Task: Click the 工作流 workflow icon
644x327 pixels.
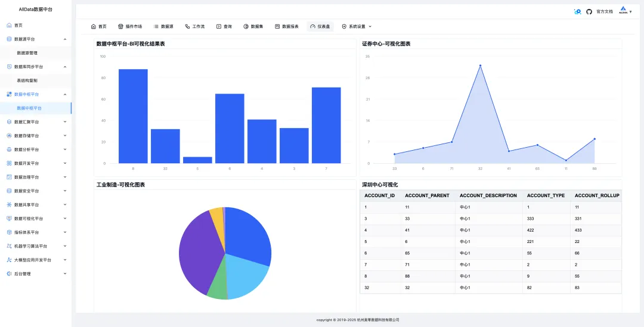Action: point(187,26)
